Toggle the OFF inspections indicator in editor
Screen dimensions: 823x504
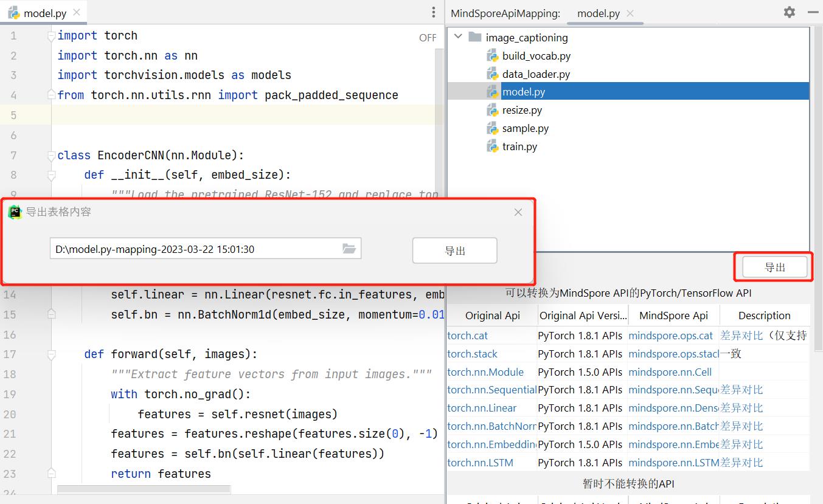click(428, 38)
